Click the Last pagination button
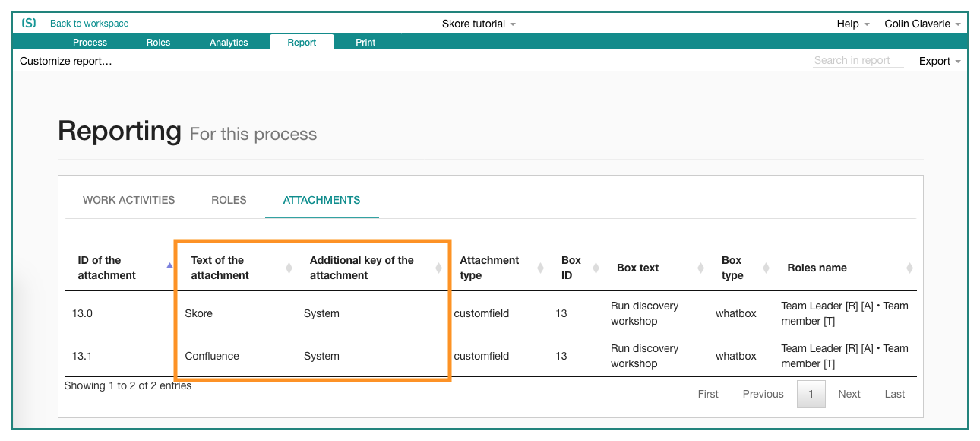This screenshot has width=980, height=441. [895, 394]
